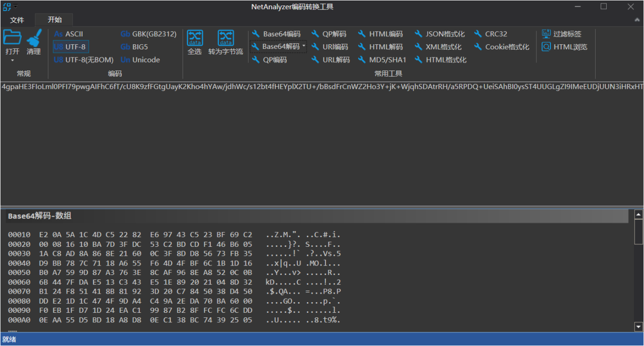Select GBK(GB2312) encoding option

[x=148, y=34]
